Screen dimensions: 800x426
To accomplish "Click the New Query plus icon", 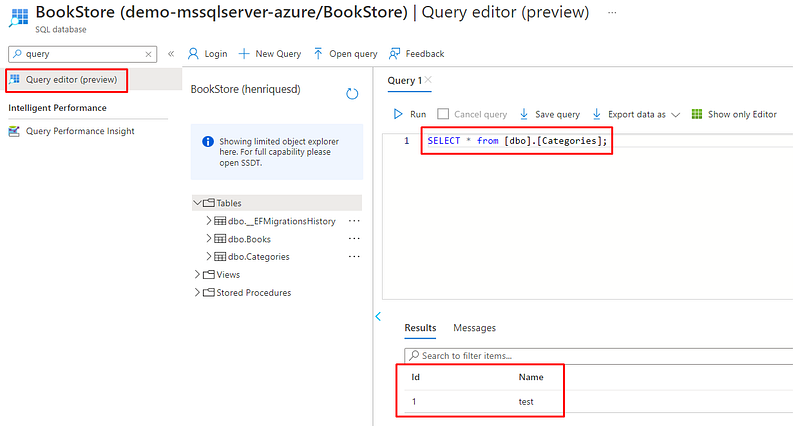I will tap(244, 54).
